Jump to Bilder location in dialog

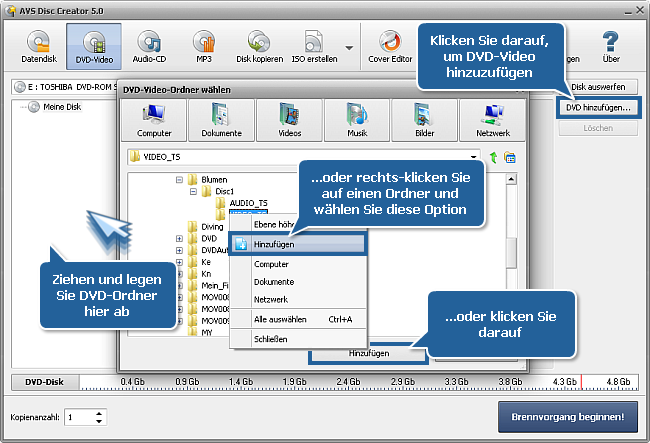click(x=424, y=120)
